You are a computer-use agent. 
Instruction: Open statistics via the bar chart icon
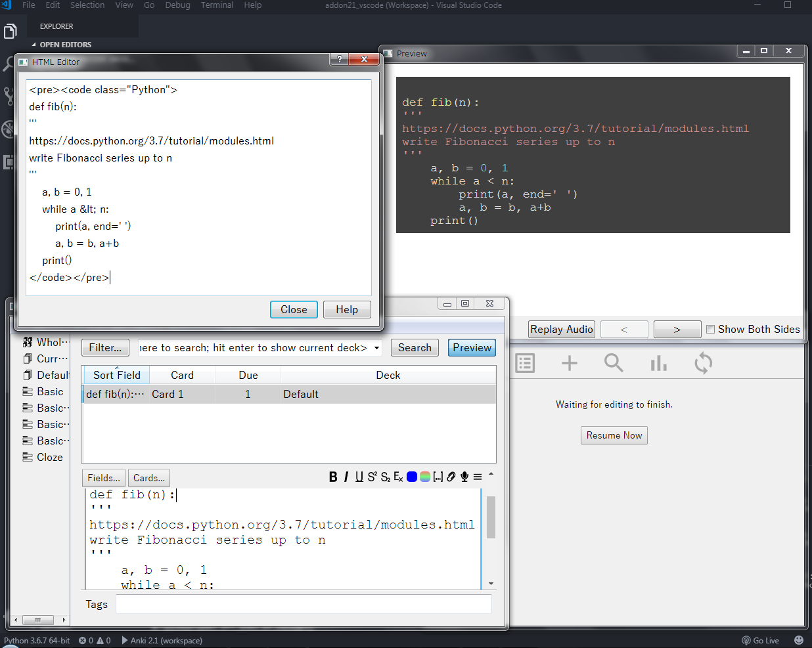(x=658, y=363)
